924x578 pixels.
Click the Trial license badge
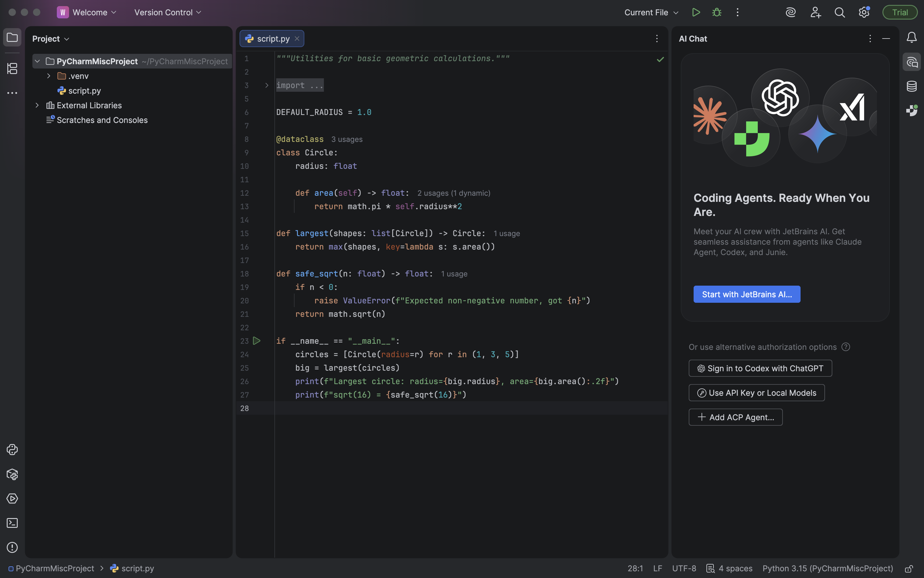click(x=900, y=12)
